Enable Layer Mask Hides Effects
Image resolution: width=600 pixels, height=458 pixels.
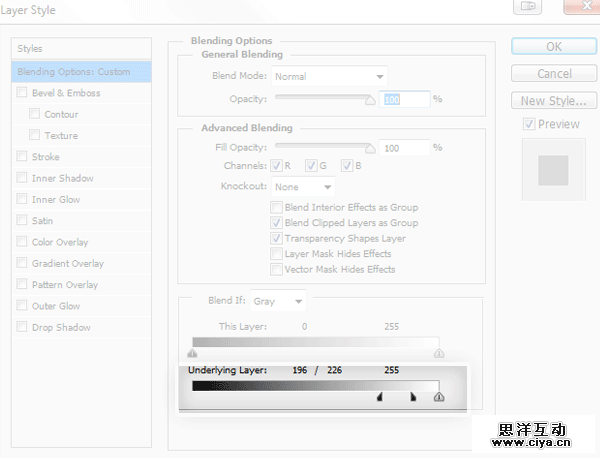(276, 254)
